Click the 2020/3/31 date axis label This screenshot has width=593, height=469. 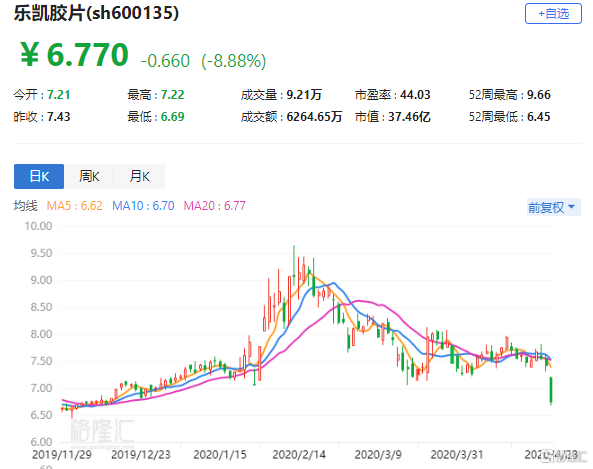click(457, 454)
